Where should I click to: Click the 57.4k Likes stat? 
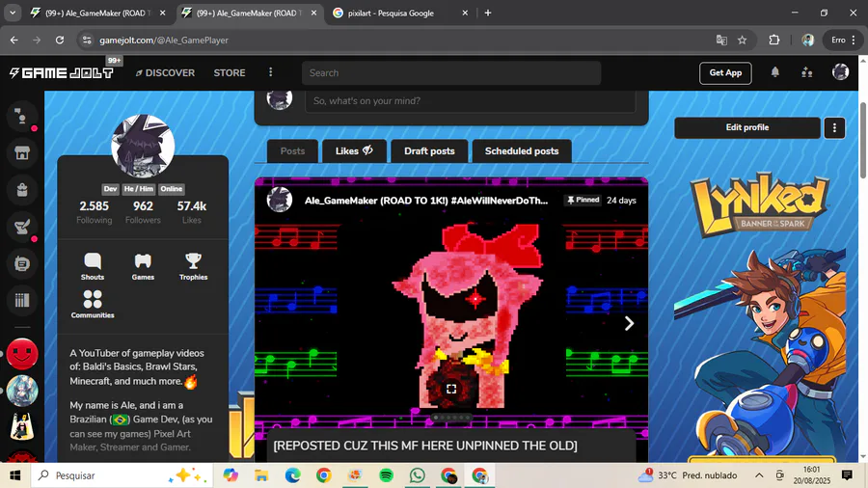pyautogui.click(x=192, y=212)
